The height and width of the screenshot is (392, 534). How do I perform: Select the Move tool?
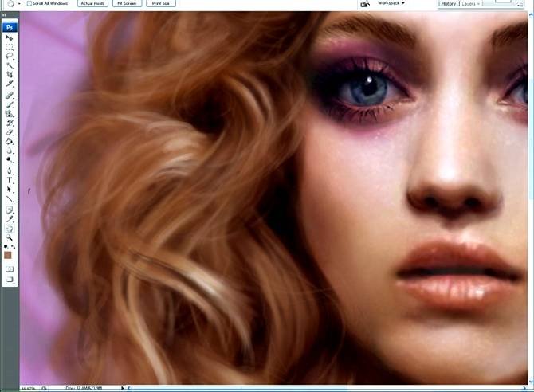(x=10, y=37)
